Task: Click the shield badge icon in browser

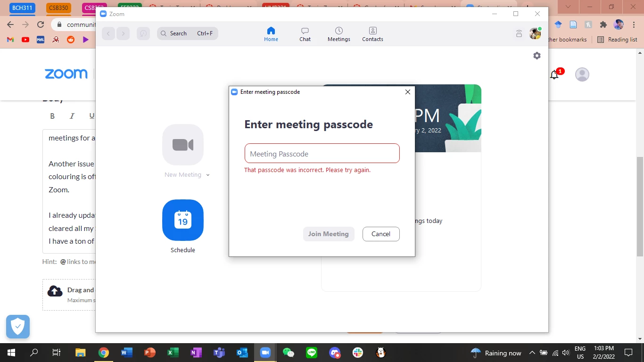Action: (x=18, y=327)
